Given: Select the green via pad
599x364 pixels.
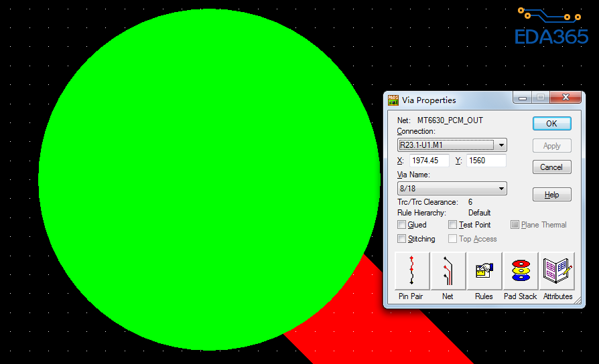Looking at the screenshot, I should [x=209, y=179].
